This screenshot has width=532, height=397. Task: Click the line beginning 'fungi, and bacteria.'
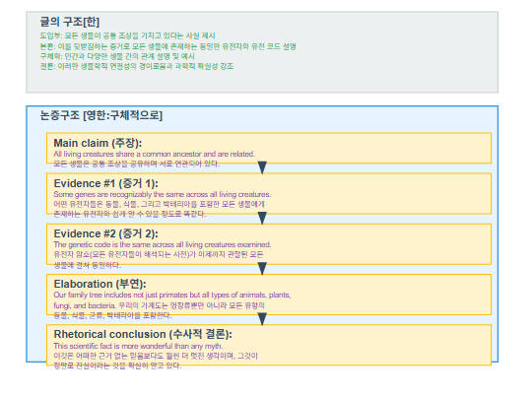159,305
